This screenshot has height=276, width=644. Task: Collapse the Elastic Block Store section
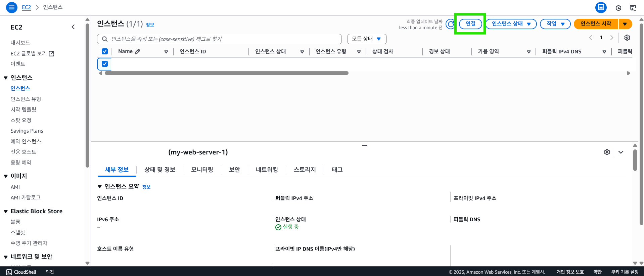tap(6, 211)
